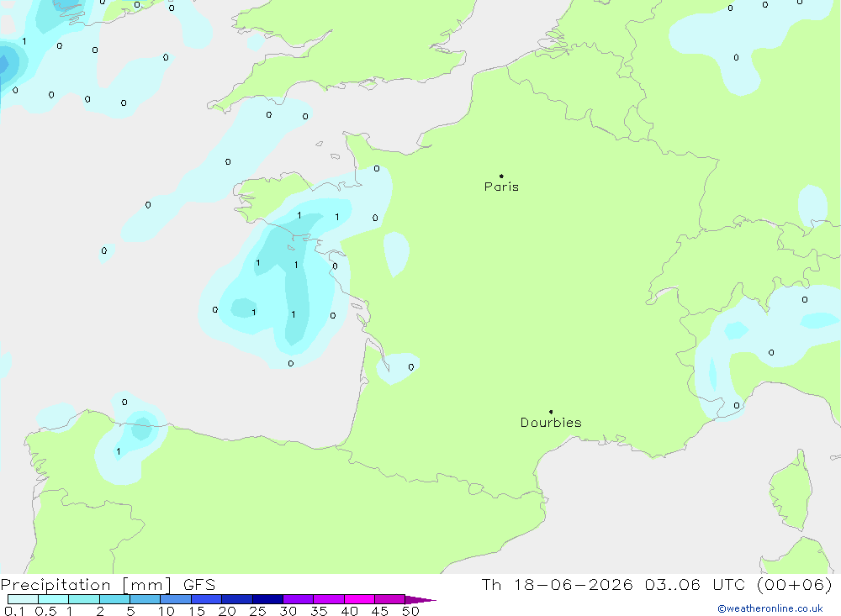Image resolution: width=841 pixels, height=616 pixels.
Task: Click the legend label '25'
Action: [x=258, y=611]
